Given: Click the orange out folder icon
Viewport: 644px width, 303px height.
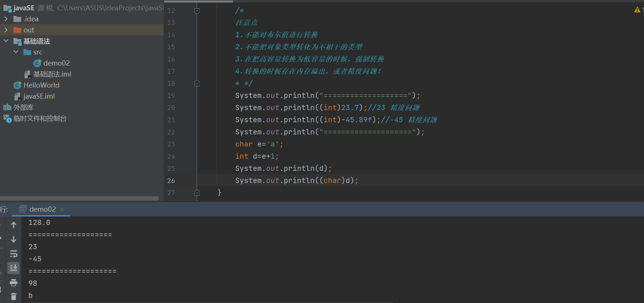Looking at the screenshot, I should pyautogui.click(x=17, y=30).
